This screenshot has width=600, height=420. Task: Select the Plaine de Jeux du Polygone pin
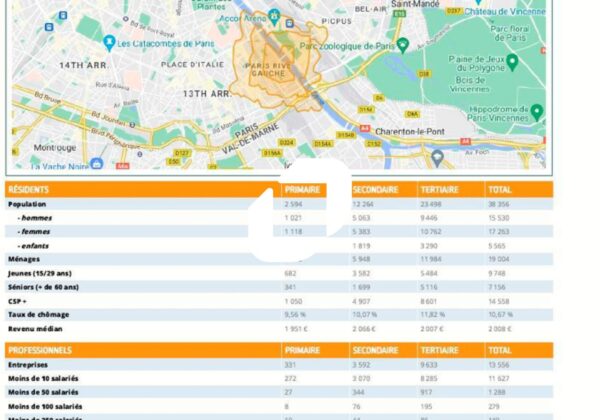[511, 62]
